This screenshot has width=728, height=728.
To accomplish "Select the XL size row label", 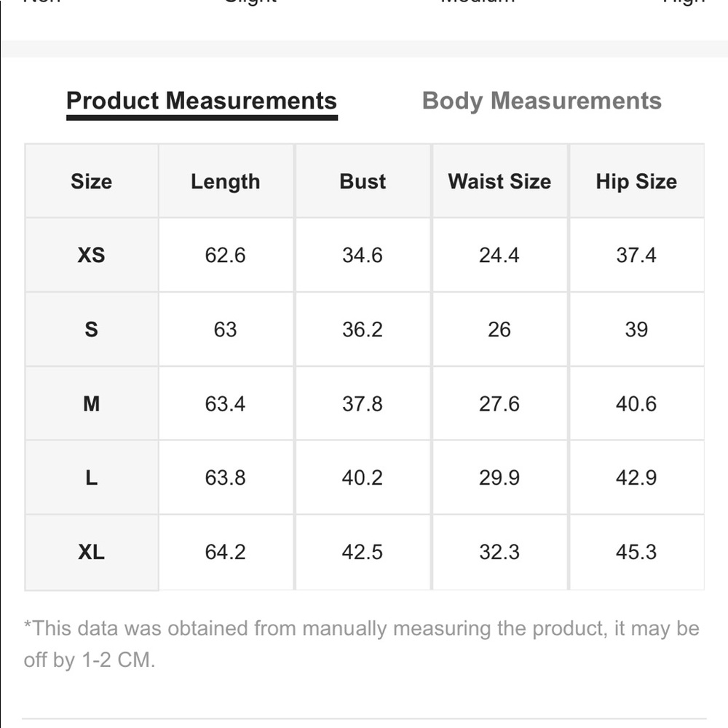I will tap(92, 552).
